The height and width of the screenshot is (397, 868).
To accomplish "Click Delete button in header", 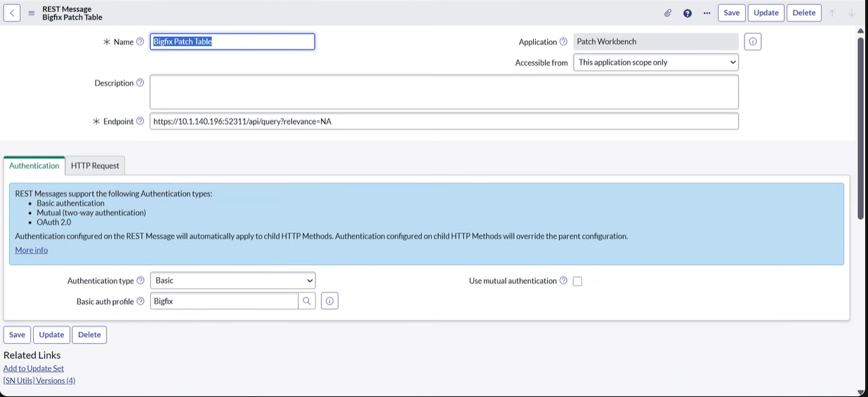I will (x=804, y=13).
